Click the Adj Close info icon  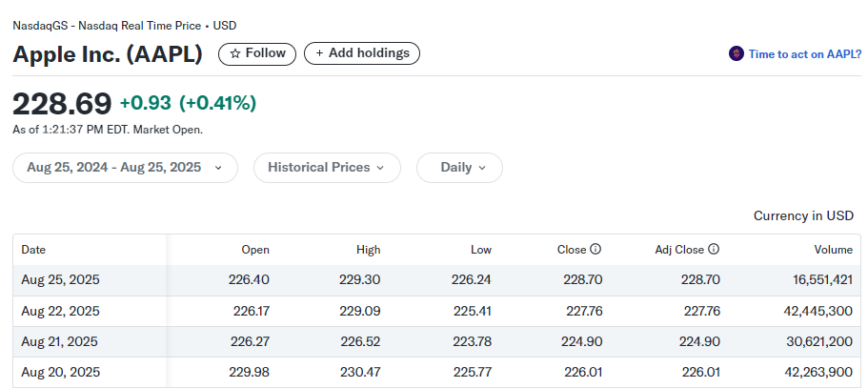pos(714,250)
